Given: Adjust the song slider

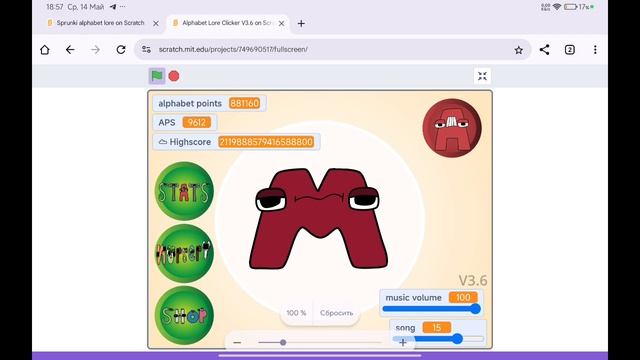Looking at the screenshot, I should click(x=438, y=339).
